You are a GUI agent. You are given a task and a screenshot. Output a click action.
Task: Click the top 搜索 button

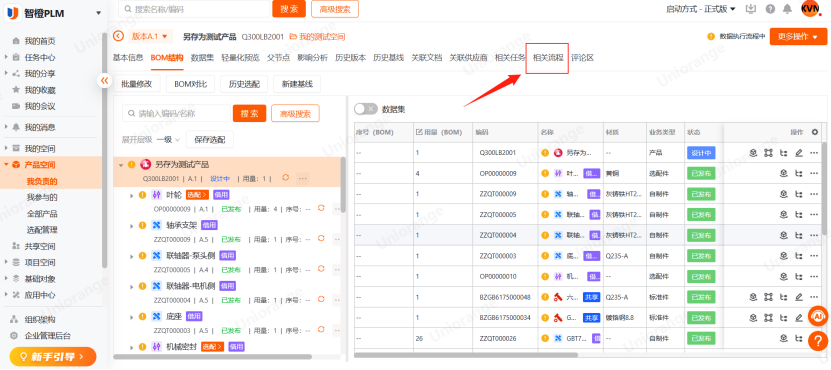pyautogui.click(x=289, y=9)
